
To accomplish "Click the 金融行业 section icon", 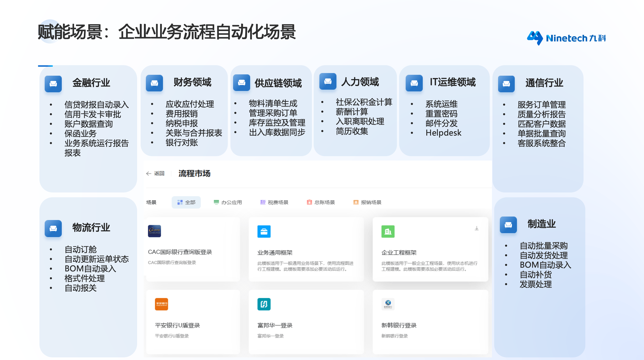I will tap(53, 84).
